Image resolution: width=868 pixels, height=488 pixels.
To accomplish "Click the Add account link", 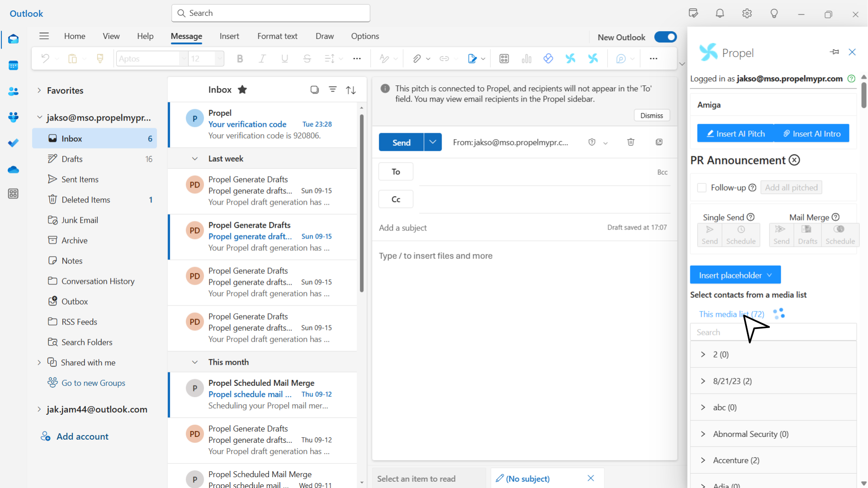I will 82,436.
